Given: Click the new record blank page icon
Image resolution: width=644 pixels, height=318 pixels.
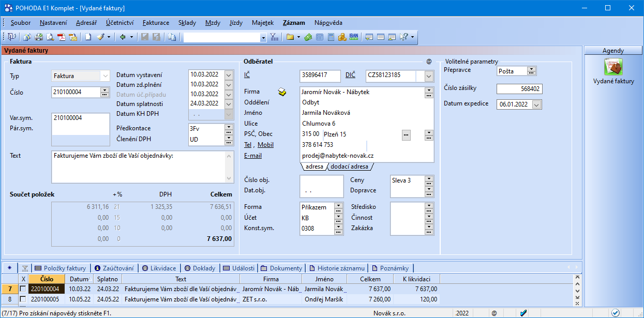Looking at the screenshot, I should (x=88, y=37).
